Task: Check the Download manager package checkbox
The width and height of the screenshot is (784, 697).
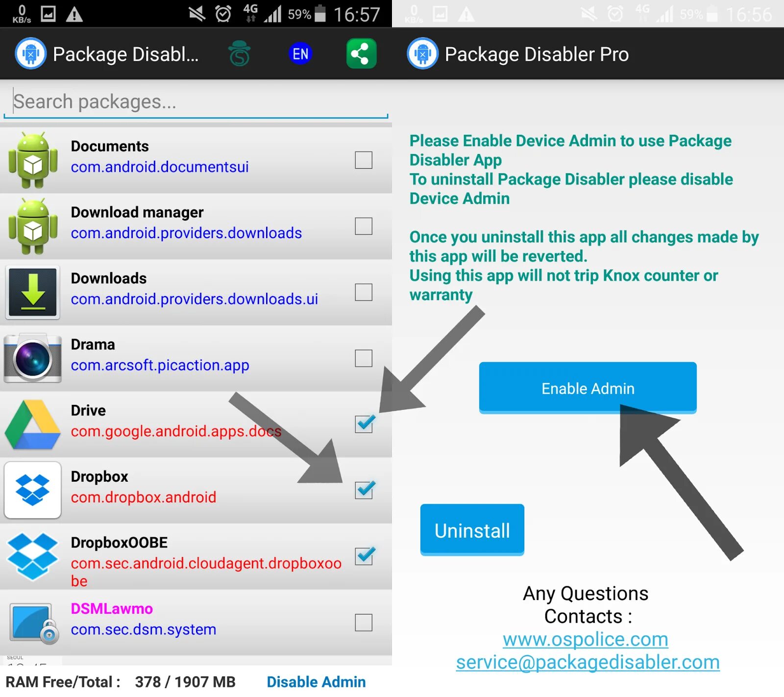Action: coord(364,226)
